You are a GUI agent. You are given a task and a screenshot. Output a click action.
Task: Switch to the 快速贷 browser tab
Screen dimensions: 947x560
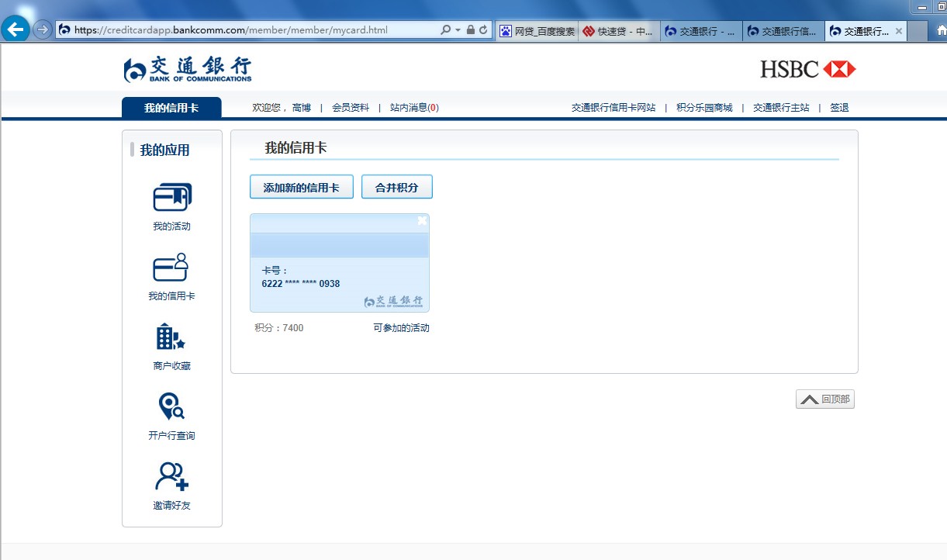619,31
